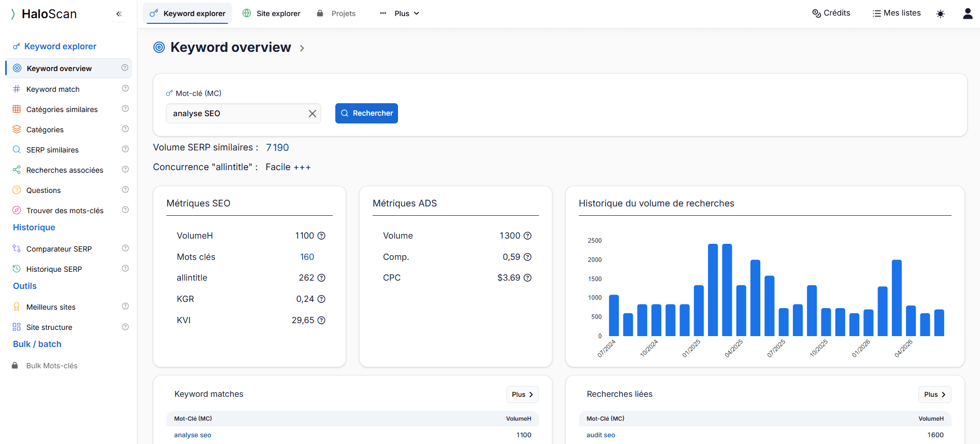Screen dimensions: 980x444
Task: Click help icon next to Keyword overview
Action: (x=125, y=68)
